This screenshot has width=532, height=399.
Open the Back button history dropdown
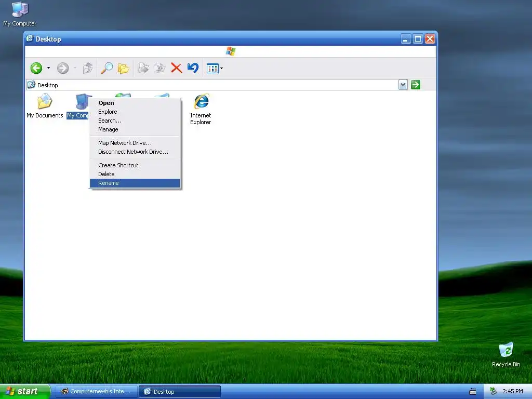(x=48, y=68)
